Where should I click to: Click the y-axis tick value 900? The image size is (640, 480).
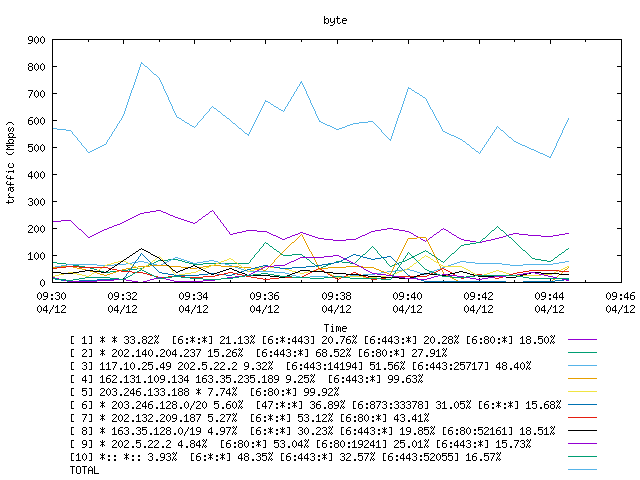coord(36,40)
